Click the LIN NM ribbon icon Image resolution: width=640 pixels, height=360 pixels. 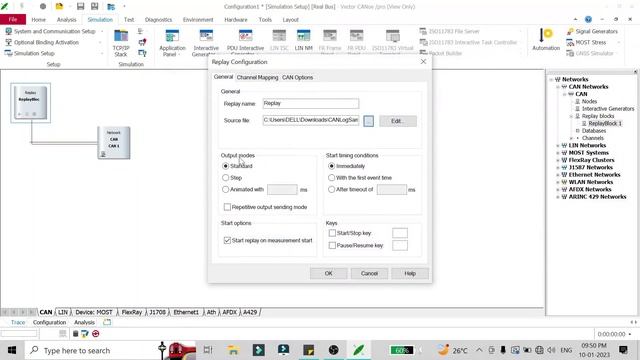303,40
